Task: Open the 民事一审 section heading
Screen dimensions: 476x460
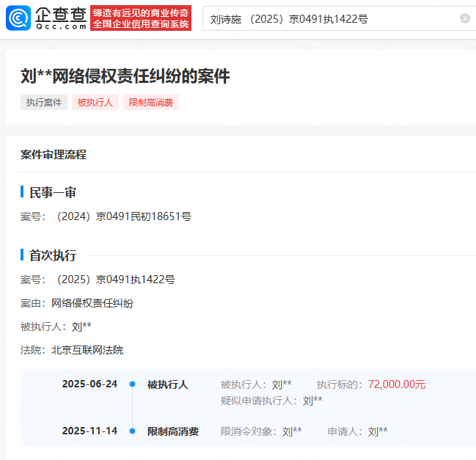Action: (53, 192)
